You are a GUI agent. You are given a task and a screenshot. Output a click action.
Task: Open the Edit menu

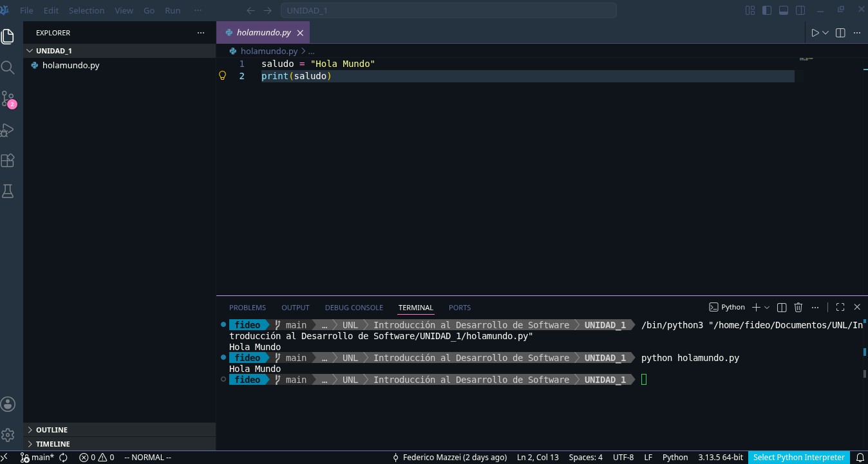click(x=51, y=10)
